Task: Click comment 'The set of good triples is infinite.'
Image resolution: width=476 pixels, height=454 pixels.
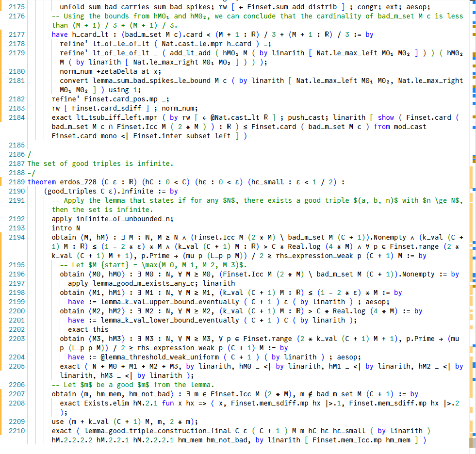Action: [x=100, y=163]
